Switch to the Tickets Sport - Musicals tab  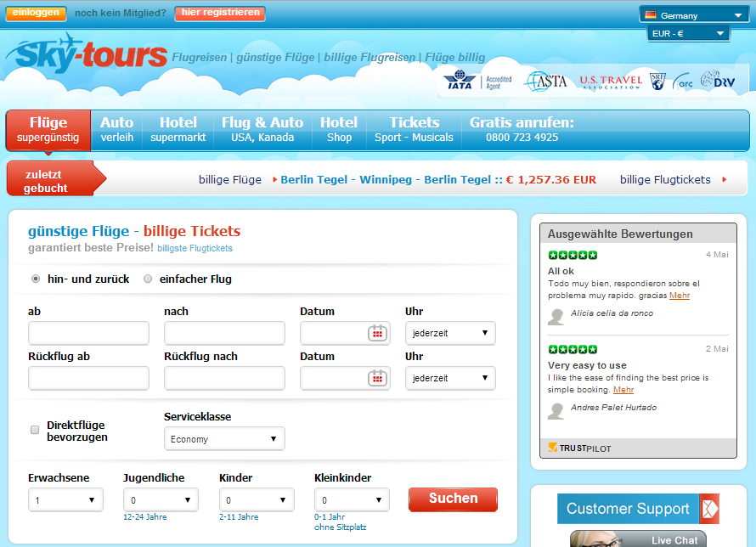[415, 130]
